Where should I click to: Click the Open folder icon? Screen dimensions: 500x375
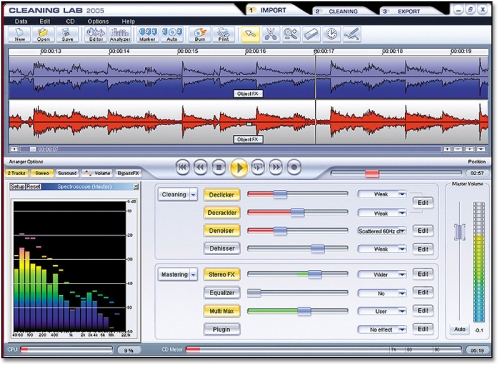43,35
